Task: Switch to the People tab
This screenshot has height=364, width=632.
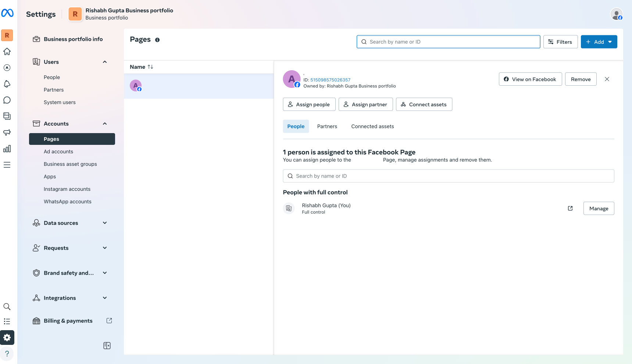Action: pos(296,126)
